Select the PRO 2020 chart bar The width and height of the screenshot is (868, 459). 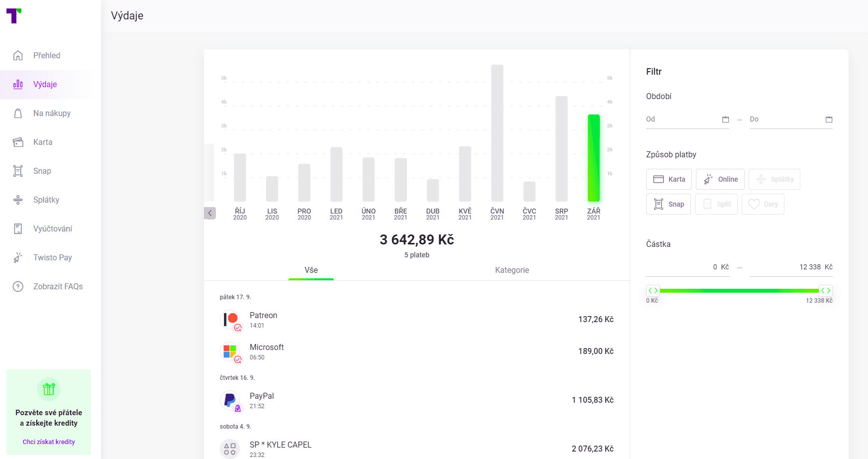coord(304,183)
